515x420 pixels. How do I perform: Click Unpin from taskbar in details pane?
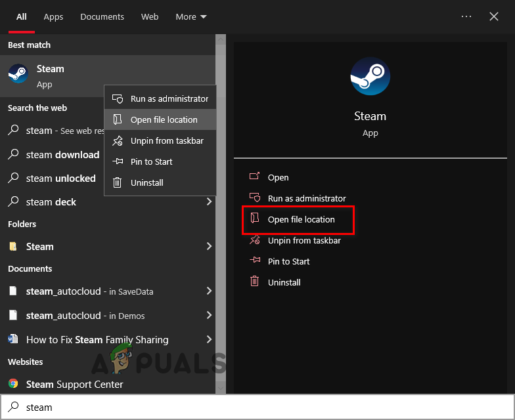point(304,240)
